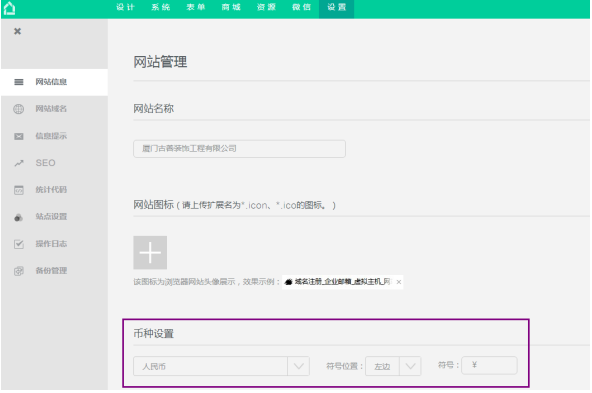592x393 pixels.
Task: Upload site icon via the plus button
Action: click(x=150, y=253)
